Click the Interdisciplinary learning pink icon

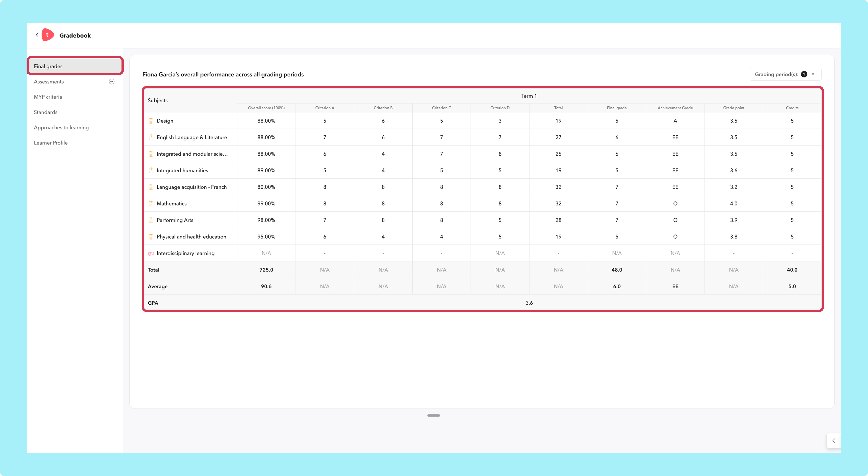click(151, 254)
